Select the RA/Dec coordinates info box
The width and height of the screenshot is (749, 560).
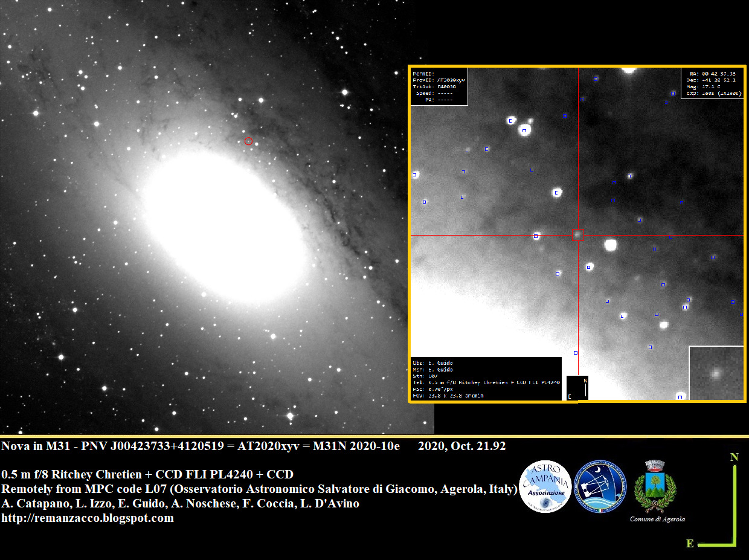tap(712, 83)
